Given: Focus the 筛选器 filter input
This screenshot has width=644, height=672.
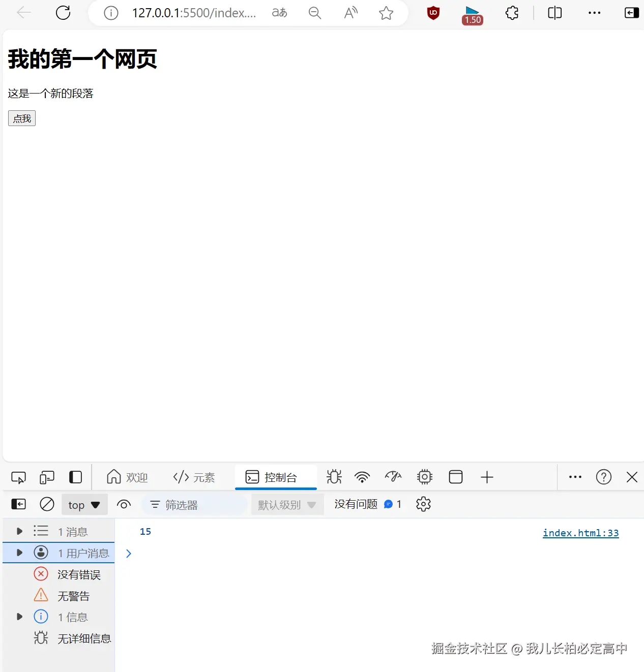Looking at the screenshot, I should coord(194,505).
